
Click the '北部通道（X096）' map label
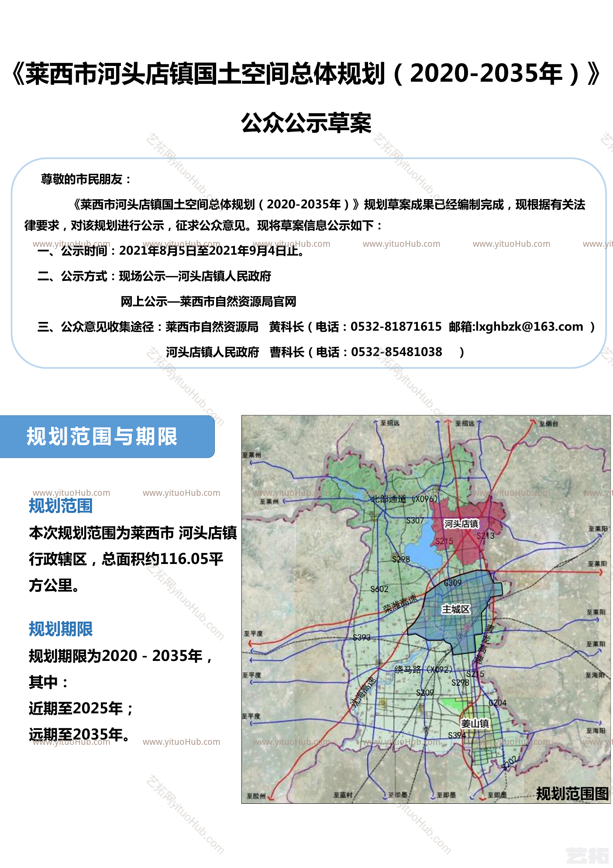404,498
